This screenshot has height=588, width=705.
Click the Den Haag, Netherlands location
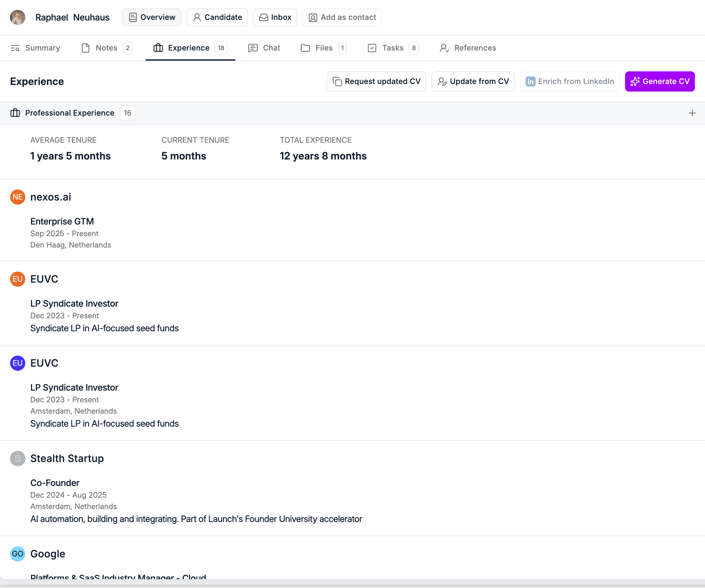[70, 245]
